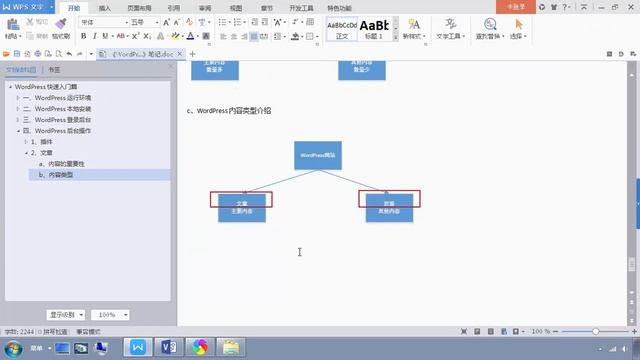Toggle bold formatting
The width and height of the screenshot is (640, 360).
click(x=83, y=36)
